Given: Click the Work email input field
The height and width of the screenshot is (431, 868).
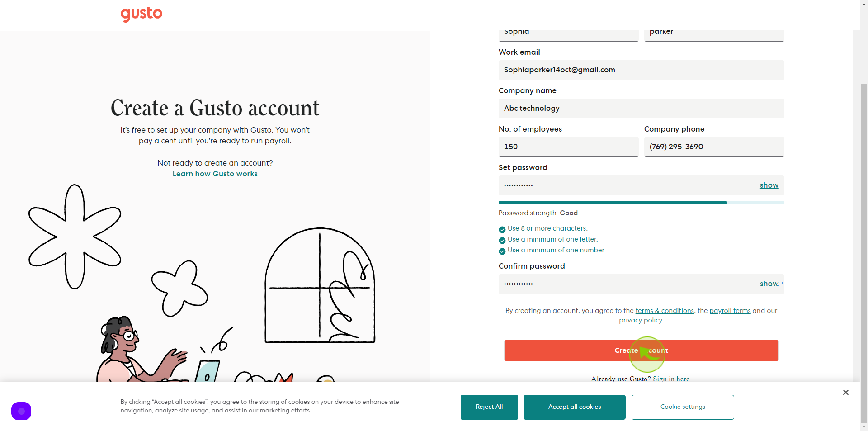Looking at the screenshot, I should coord(641,70).
